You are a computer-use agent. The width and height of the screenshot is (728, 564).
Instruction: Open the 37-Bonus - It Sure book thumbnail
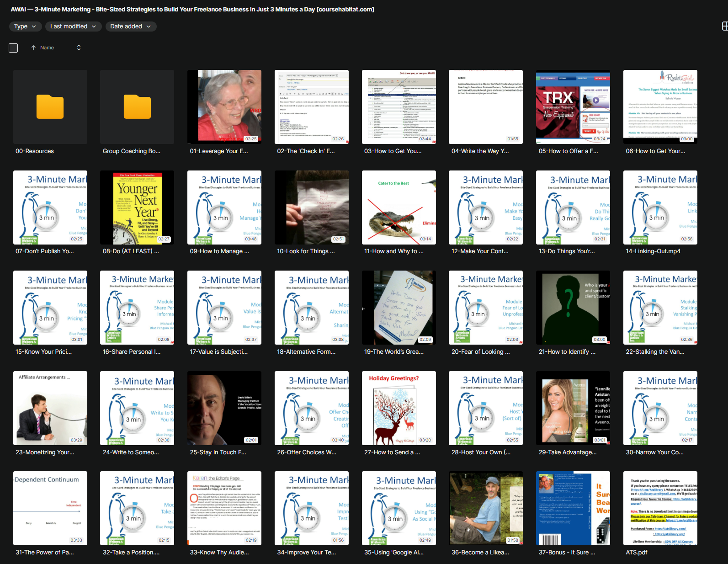573,508
